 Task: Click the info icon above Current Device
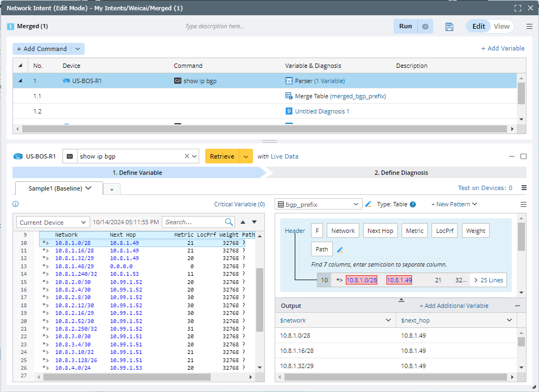point(16,204)
